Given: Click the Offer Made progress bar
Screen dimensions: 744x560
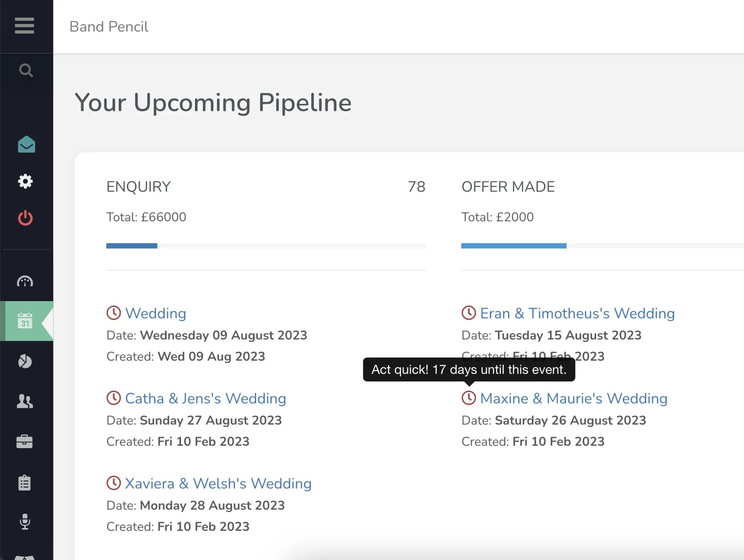Looking at the screenshot, I should [x=602, y=246].
